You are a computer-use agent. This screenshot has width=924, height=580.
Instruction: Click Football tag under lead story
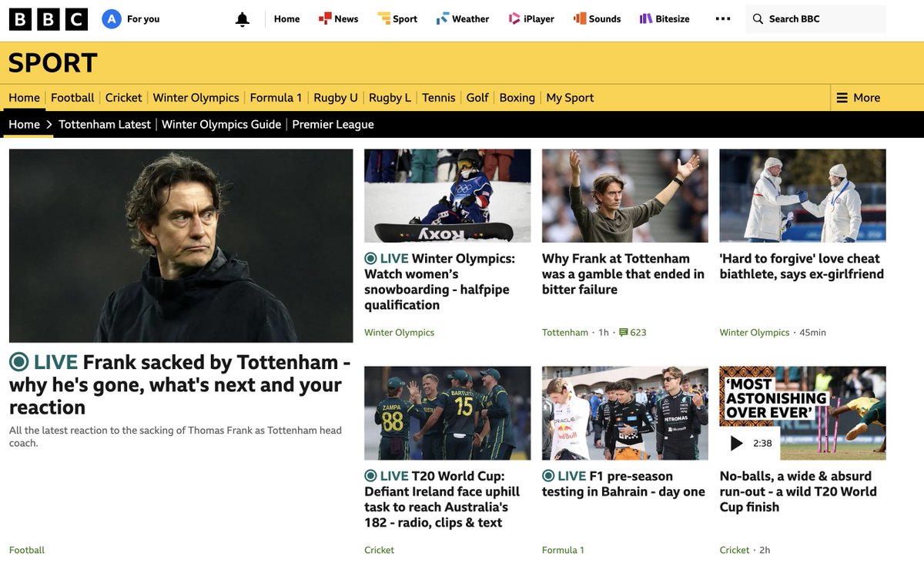(27, 550)
